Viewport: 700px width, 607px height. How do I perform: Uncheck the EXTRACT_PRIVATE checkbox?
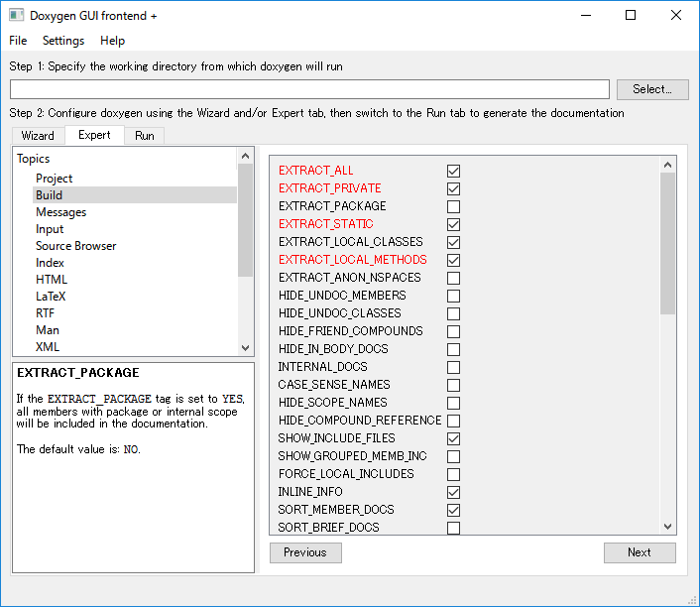pyautogui.click(x=453, y=188)
